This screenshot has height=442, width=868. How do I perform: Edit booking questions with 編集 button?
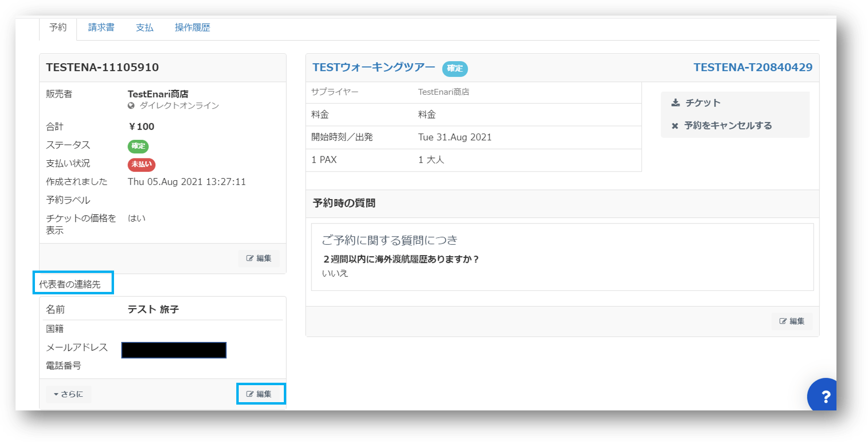792,321
